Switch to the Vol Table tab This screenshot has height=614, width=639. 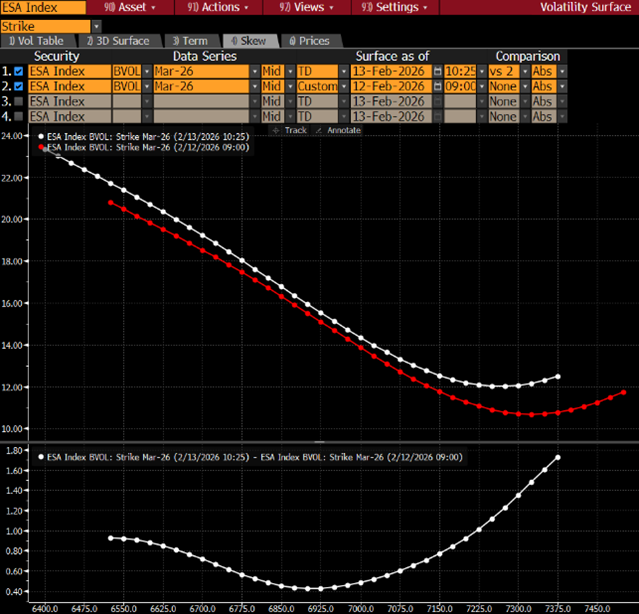pos(38,41)
